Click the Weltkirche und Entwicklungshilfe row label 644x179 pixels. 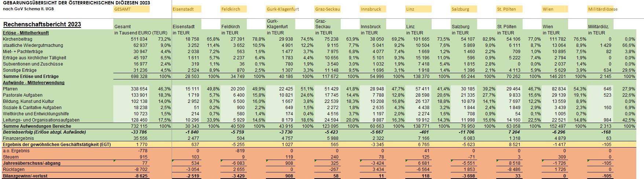[x=36, y=114]
